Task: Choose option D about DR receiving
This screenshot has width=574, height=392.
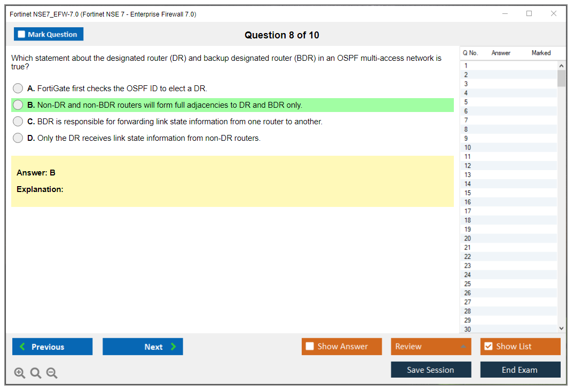Action: coord(18,138)
